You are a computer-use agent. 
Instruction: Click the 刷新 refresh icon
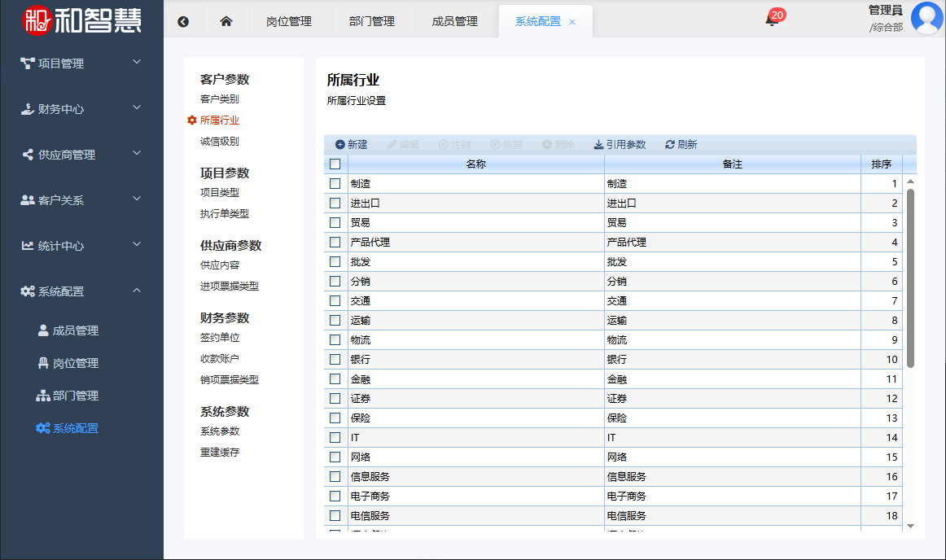pyautogui.click(x=670, y=144)
